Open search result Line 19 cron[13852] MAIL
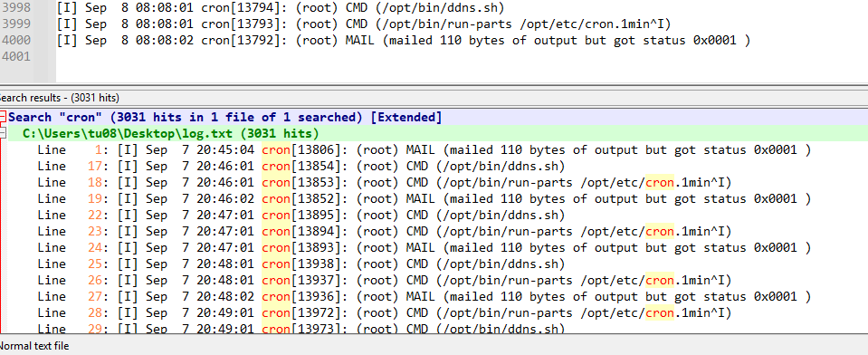 point(424,199)
